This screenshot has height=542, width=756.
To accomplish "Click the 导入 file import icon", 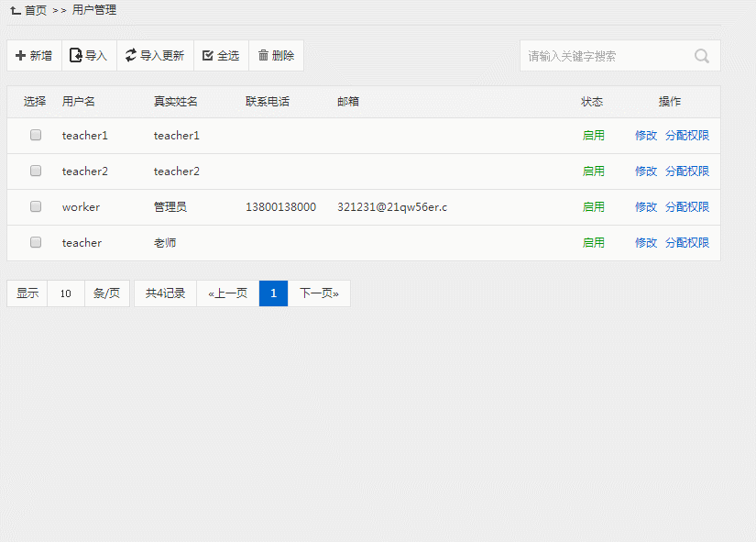I will click(x=76, y=56).
